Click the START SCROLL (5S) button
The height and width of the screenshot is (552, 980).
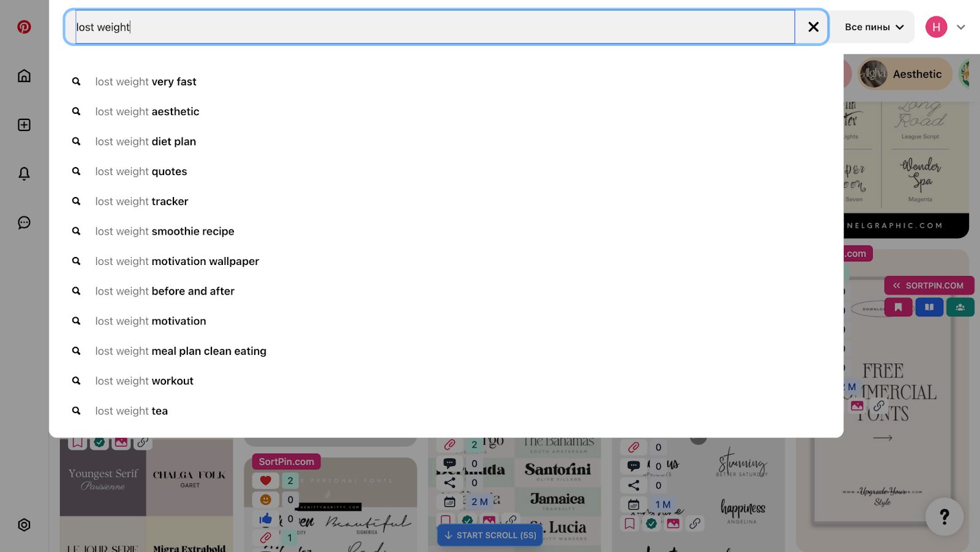pos(490,535)
